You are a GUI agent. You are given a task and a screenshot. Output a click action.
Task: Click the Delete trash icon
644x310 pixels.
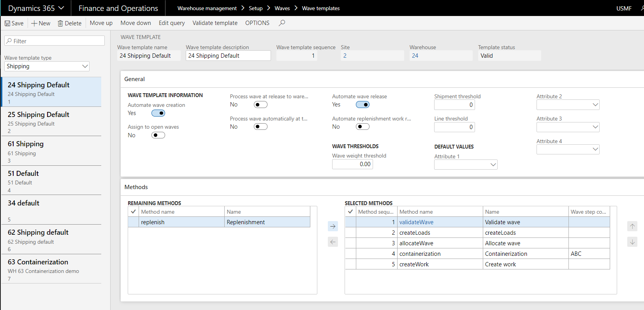click(60, 23)
